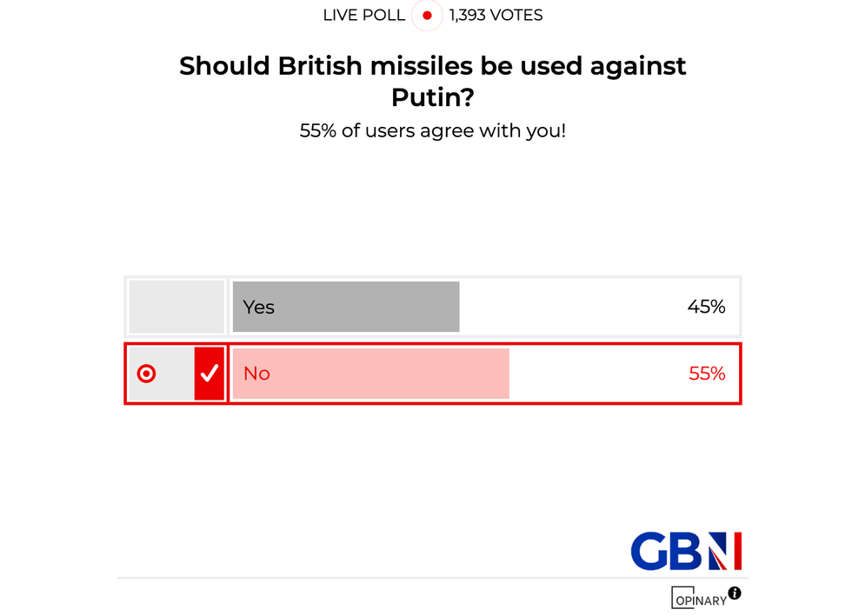Choose the Yes answer label
The width and height of the screenshot is (852, 616).
(259, 307)
